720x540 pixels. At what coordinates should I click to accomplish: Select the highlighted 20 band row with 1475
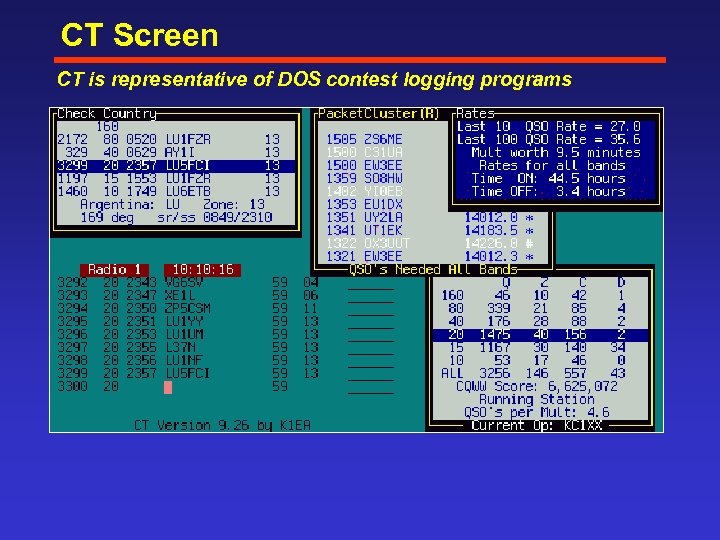coord(540,334)
